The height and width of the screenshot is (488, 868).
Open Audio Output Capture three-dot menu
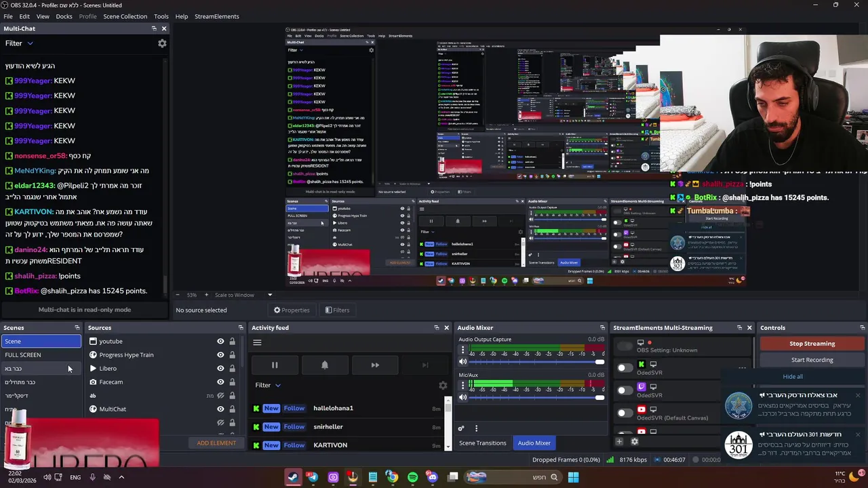[463, 350]
